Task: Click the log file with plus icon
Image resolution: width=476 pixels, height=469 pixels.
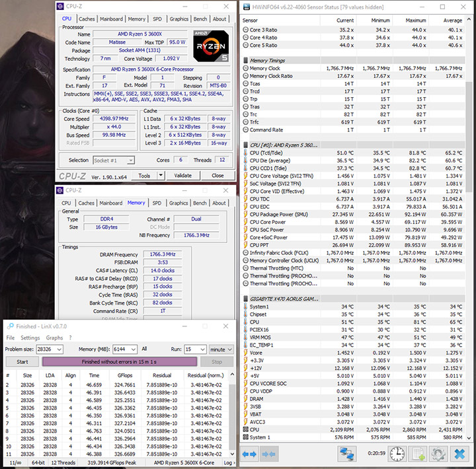Action: [417, 454]
